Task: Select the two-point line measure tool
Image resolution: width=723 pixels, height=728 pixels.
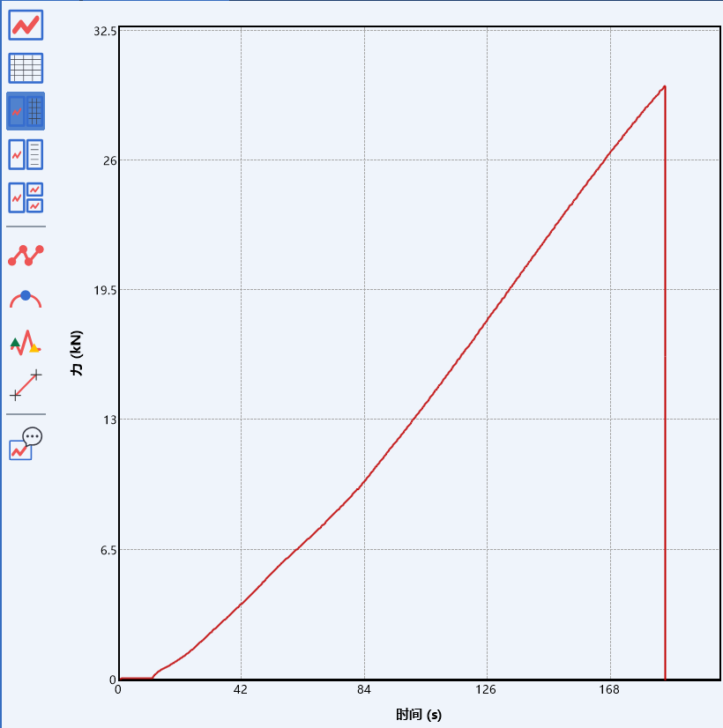Action: pos(26,385)
